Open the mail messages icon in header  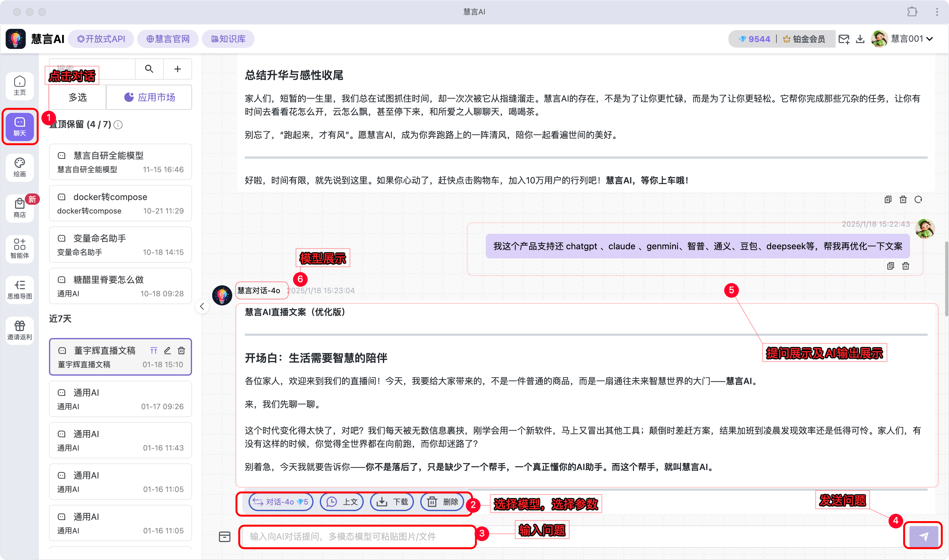tap(844, 39)
